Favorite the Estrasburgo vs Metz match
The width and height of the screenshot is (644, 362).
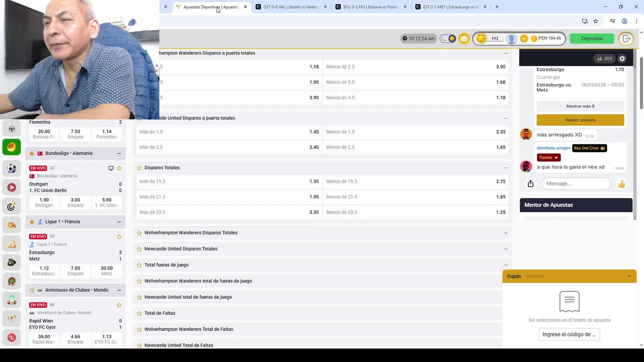pos(119,236)
